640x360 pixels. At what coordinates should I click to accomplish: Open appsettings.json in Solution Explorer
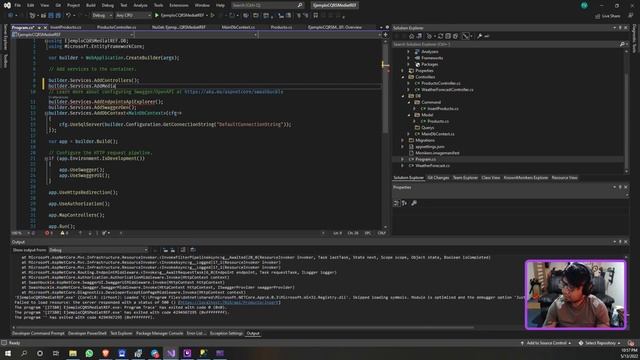coord(429,147)
